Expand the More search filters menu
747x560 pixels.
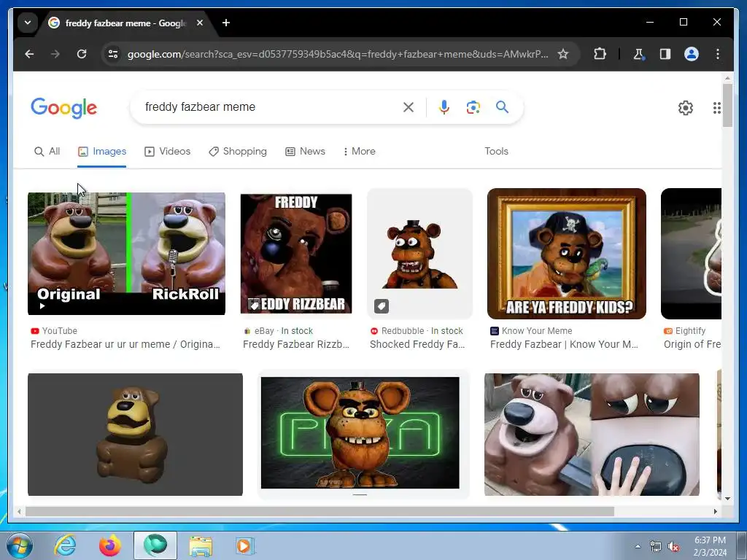pos(359,152)
